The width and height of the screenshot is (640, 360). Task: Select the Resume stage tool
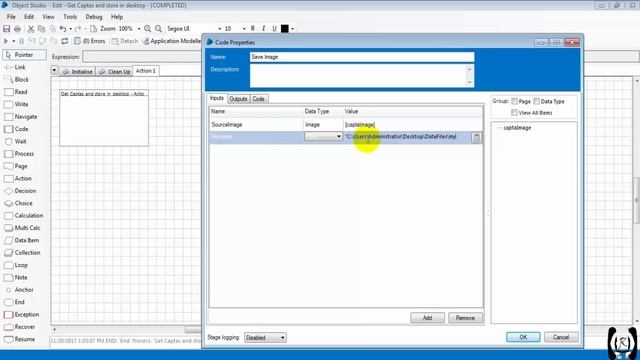point(20,339)
